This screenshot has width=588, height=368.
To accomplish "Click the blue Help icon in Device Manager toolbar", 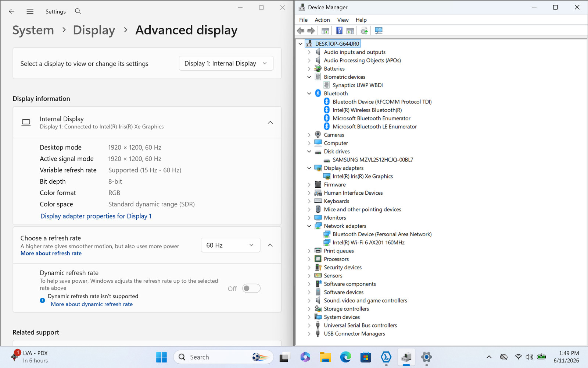I will pos(339,31).
